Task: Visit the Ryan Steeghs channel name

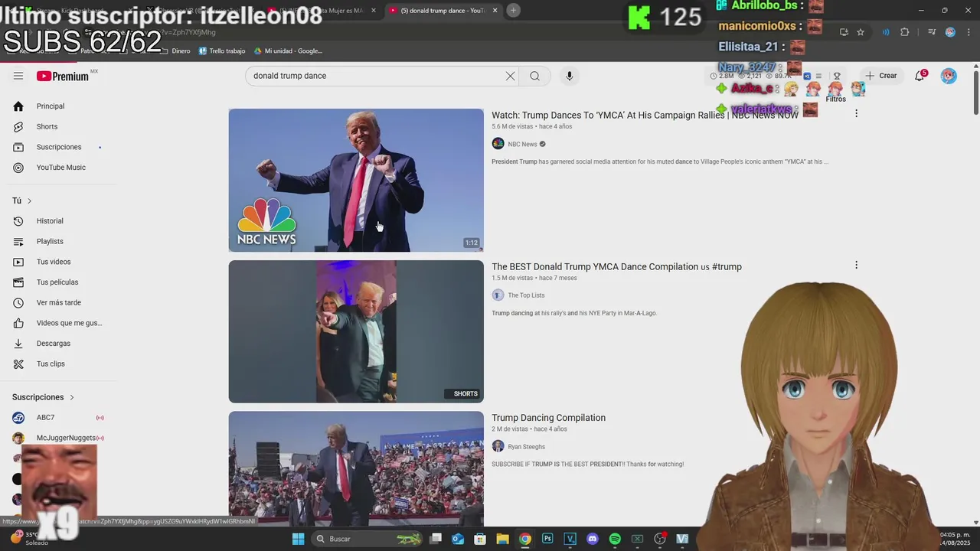Action: pos(526,447)
